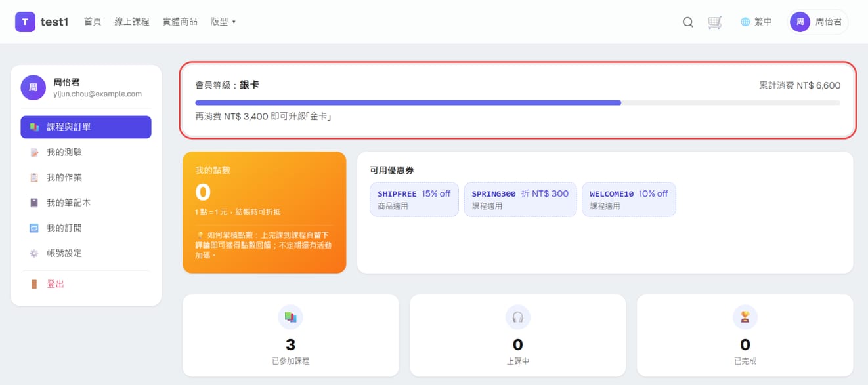Click the 可用優惠券 heading

click(x=392, y=171)
